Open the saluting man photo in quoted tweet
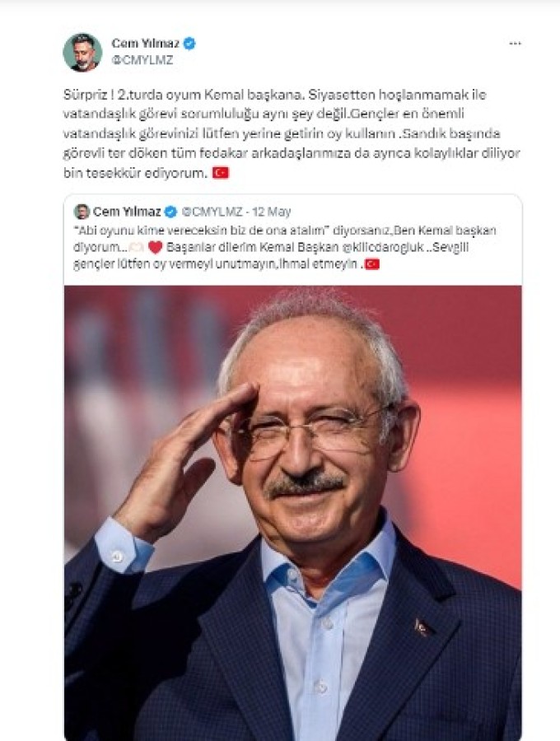The height and width of the screenshot is (741, 560). (x=293, y=513)
